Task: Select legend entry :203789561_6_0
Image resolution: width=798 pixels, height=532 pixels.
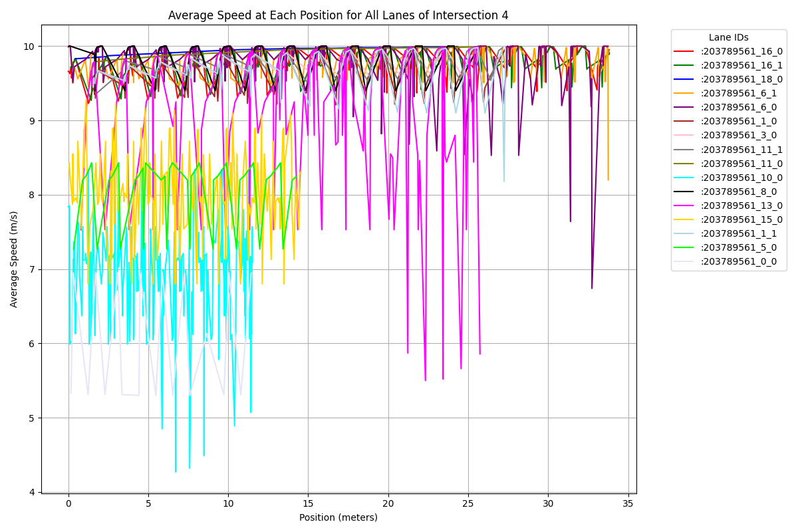Action: point(726,107)
